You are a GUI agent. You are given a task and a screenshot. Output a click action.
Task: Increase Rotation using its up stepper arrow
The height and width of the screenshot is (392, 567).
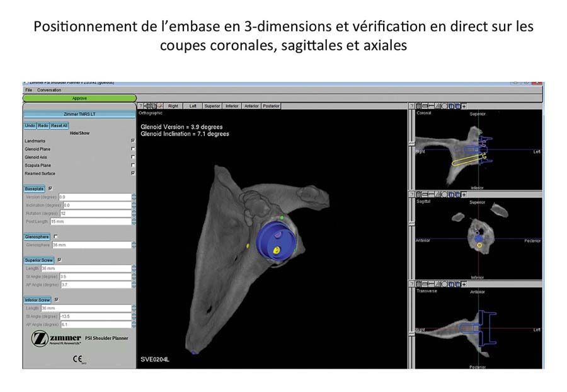tap(132, 210)
